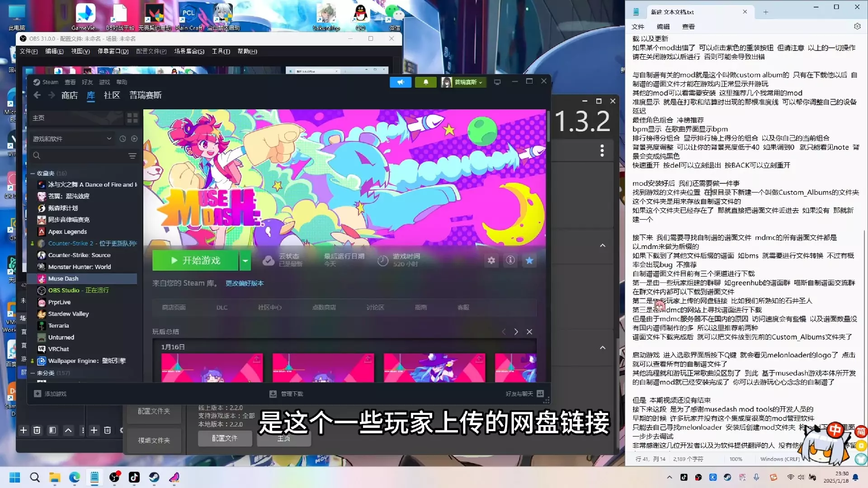
Task: Click the add game plus icon
Action: click(38, 394)
